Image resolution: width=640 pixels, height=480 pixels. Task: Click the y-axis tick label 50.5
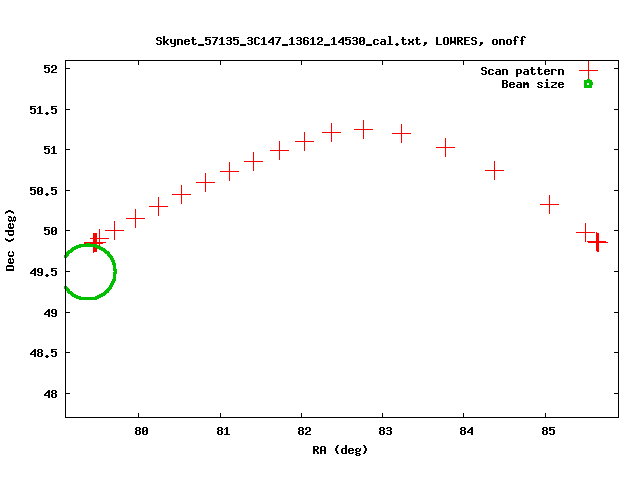(x=44, y=191)
